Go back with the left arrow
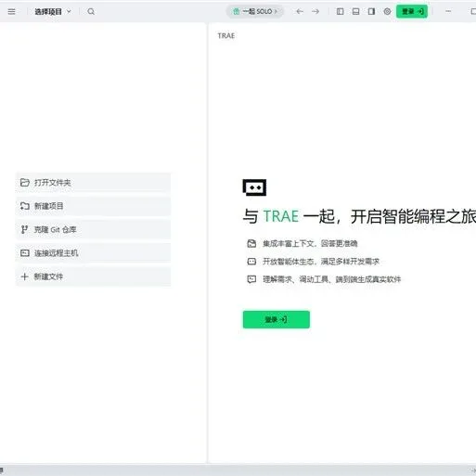476x476 pixels. click(x=300, y=12)
